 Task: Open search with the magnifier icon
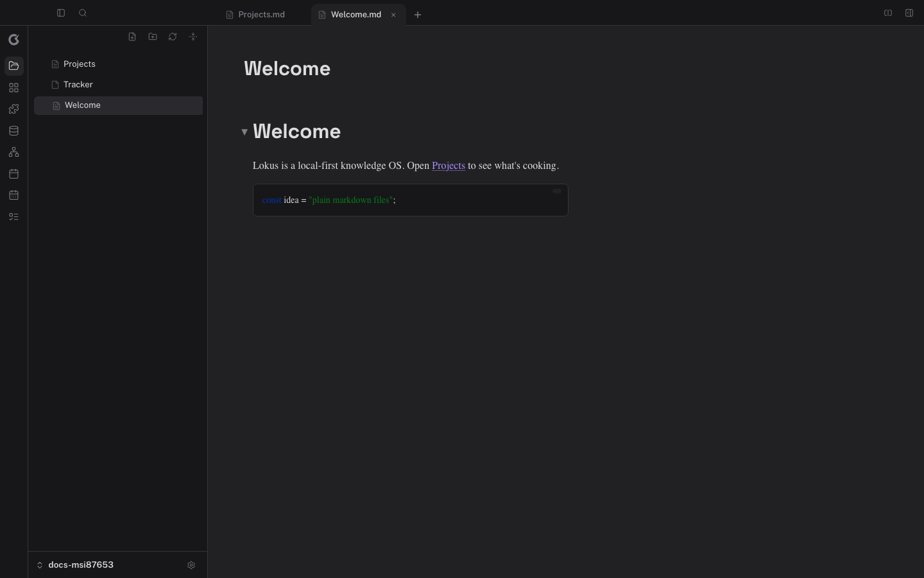point(83,13)
